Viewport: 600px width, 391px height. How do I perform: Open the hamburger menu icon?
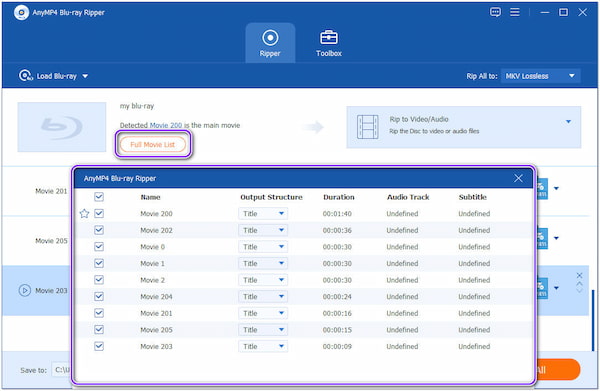515,12
